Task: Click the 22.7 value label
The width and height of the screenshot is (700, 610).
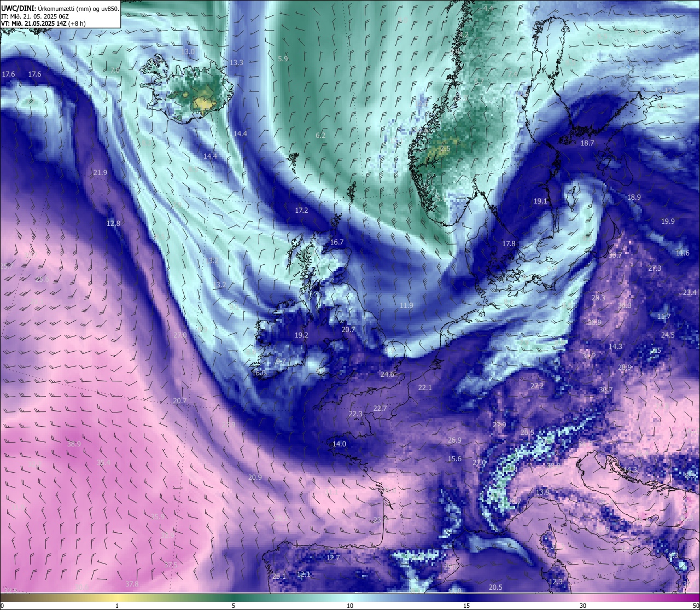Action: coord(380,408)
